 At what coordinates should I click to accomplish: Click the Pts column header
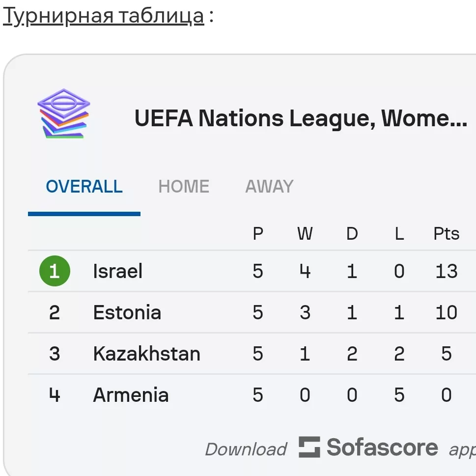coord(446,234)
